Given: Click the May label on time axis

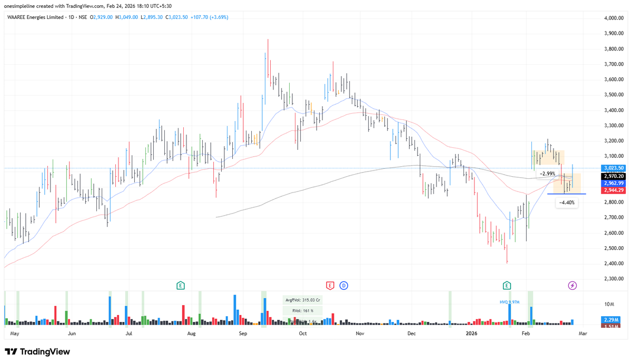Looking at the screenshot, I should click(15, 333).
